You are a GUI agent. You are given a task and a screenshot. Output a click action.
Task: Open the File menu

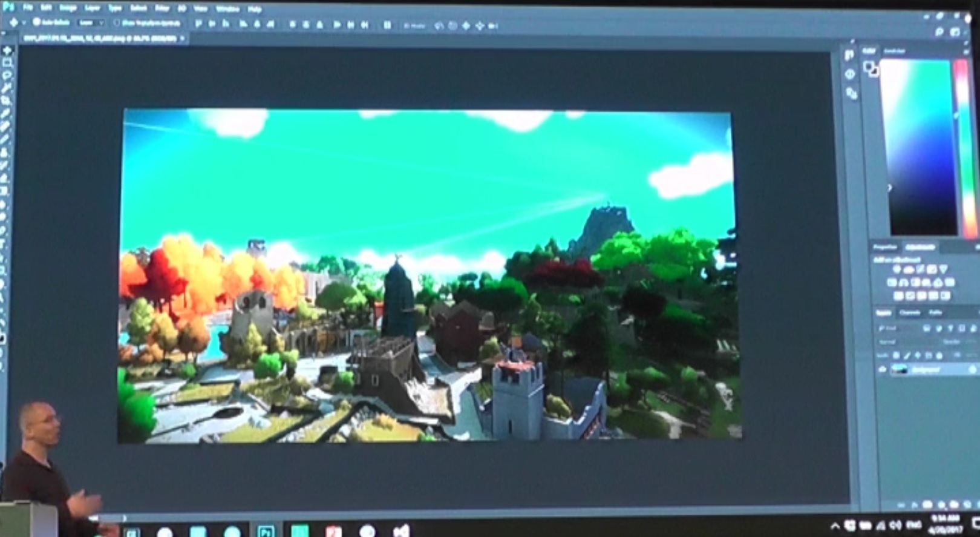click(27, 7)
